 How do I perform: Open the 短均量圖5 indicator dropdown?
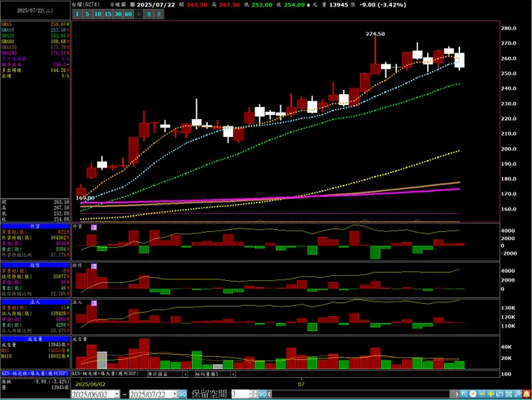(233, 374)
